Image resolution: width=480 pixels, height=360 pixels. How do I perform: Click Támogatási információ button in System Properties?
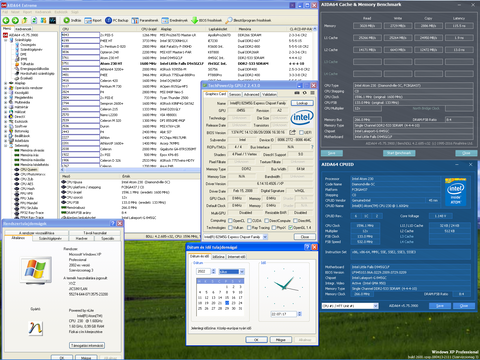tap(87, 345)
